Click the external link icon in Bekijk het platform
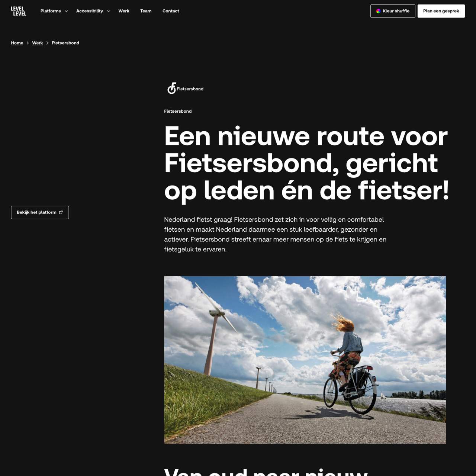The image size is (476, 476). [61, 212]
